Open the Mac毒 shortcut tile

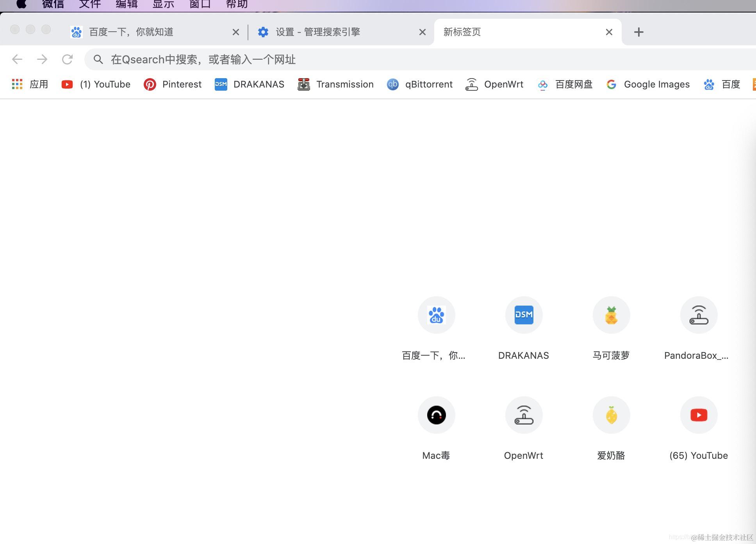click(x=436, y=415)
